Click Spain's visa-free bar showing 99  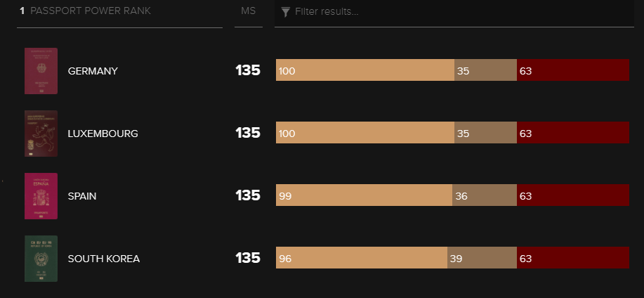364,195
